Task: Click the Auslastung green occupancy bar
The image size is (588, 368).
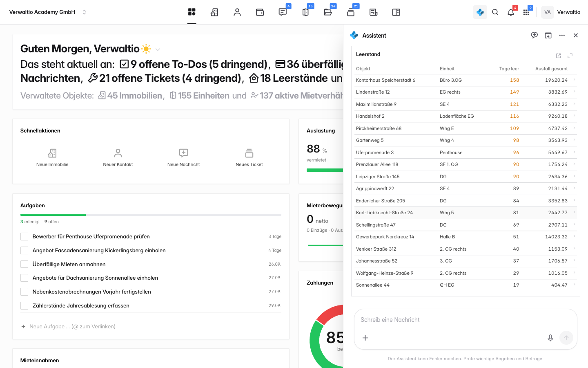Action: point(325,170)
